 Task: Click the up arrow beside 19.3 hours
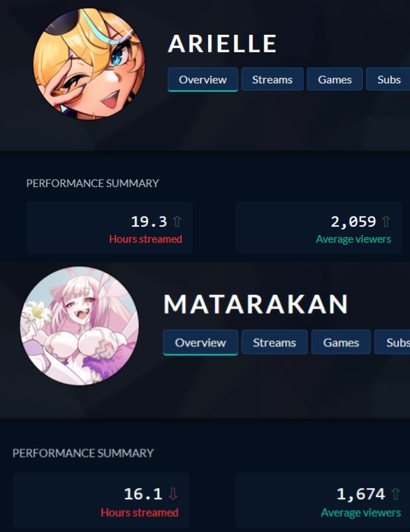[x=177, y=222]
